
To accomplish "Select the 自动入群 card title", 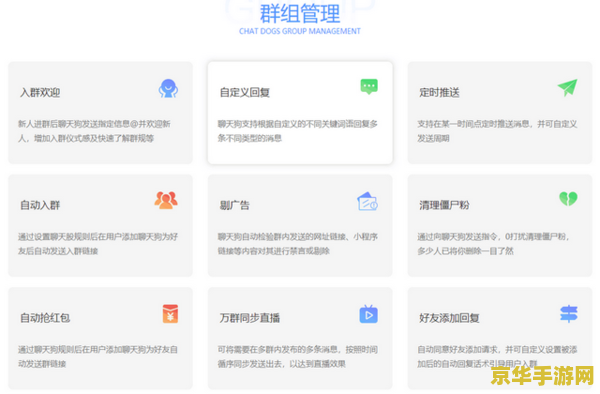I will pyautogui.click(x=40, y=205).
